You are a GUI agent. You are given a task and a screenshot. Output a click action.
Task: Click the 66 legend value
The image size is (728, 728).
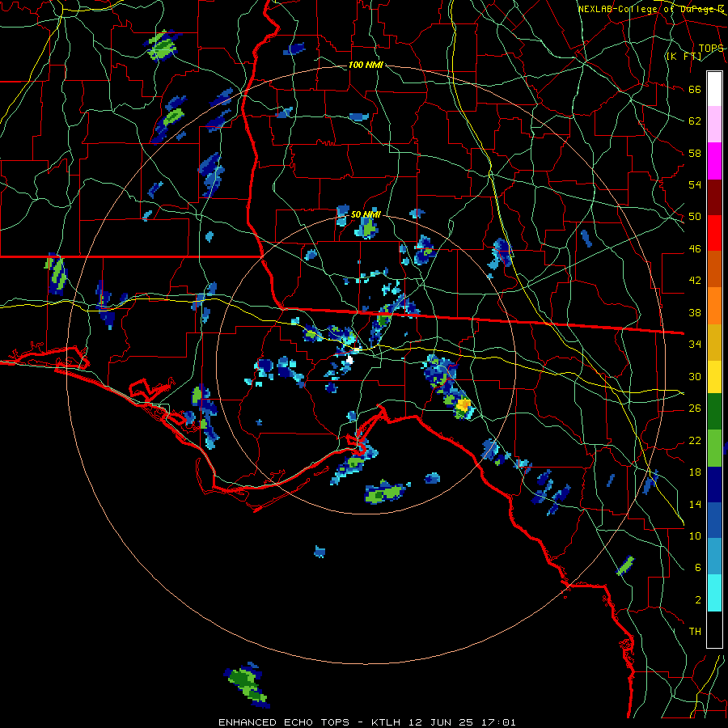[695, 90]
